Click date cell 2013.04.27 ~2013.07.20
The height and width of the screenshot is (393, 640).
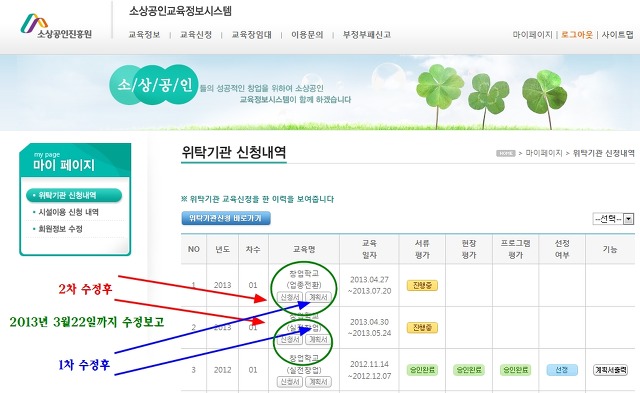click(x=369, y=285)
